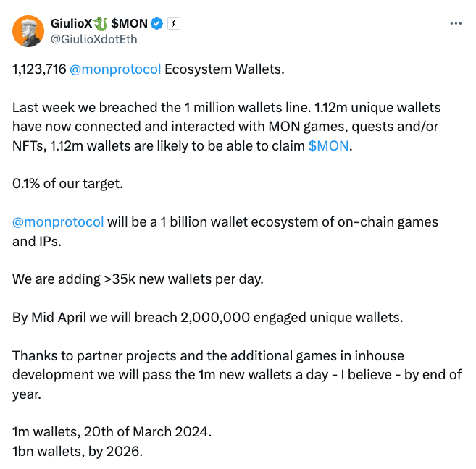
Task: Click the '0.1% of our target.' line
Action: [x=67, y=184]
